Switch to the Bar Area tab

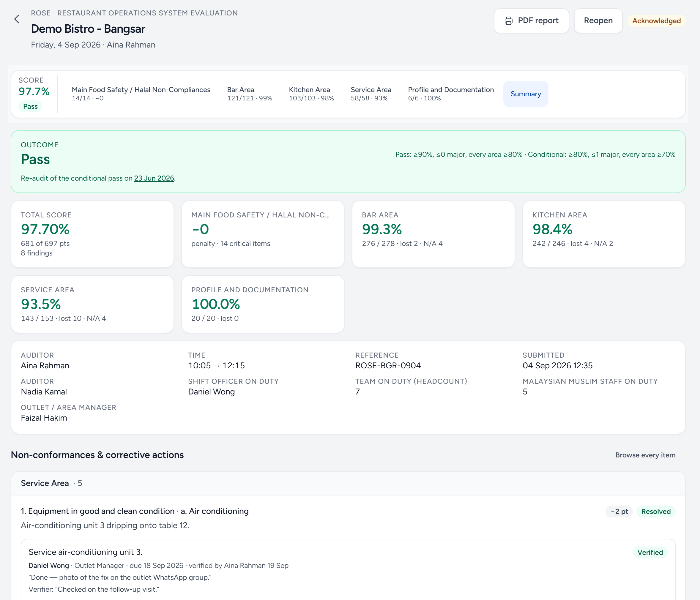(x=249, y=94)
